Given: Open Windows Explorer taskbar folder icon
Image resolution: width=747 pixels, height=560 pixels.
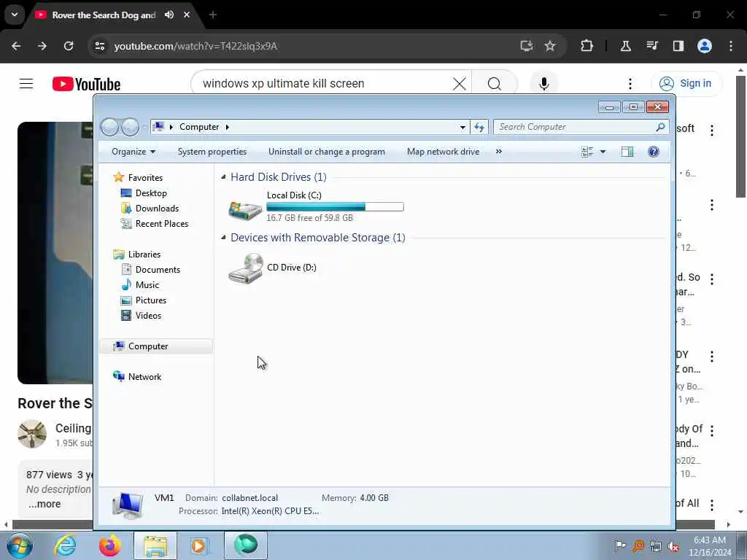Looking at the screenshot, I should [x=155, y=545].
